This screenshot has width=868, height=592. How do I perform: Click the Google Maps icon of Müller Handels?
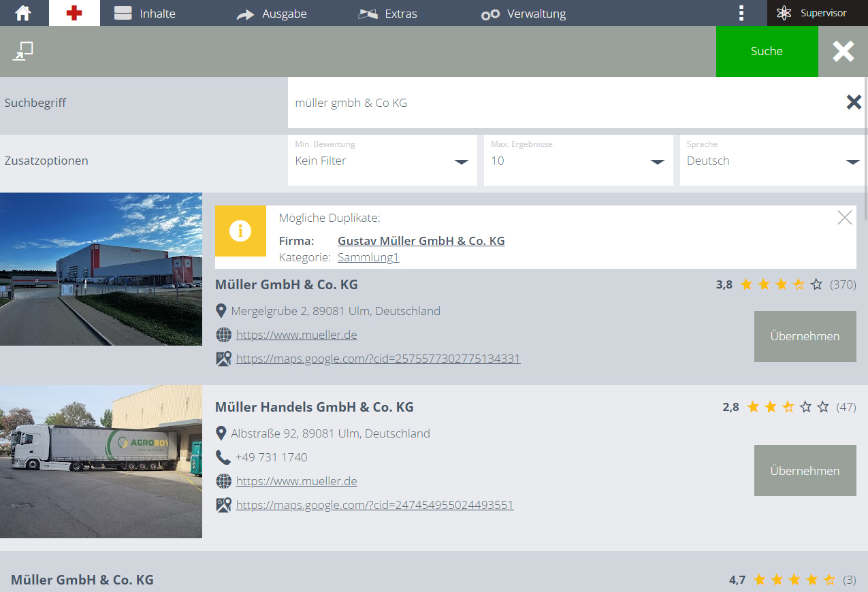pyautogui.click(x=223, y=505)
